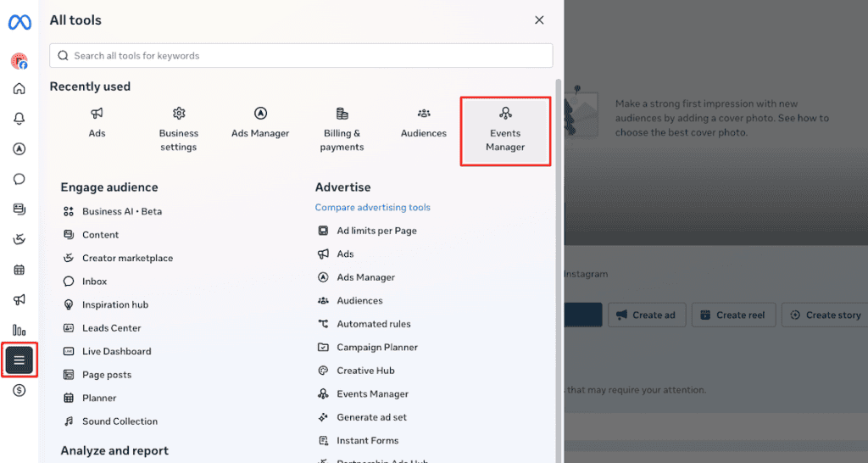Open Ad limits per Page
Viewport: 868px width, 463px height.
click(x=367, y=231)
